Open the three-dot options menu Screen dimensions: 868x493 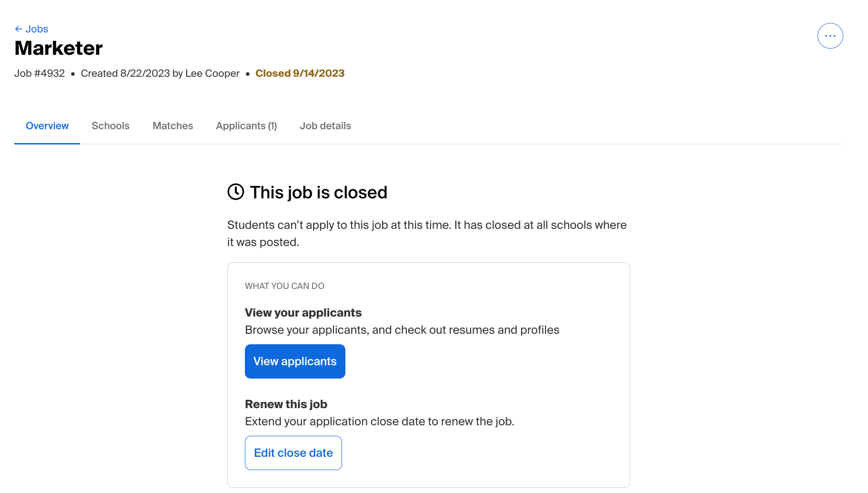[830, 36]
